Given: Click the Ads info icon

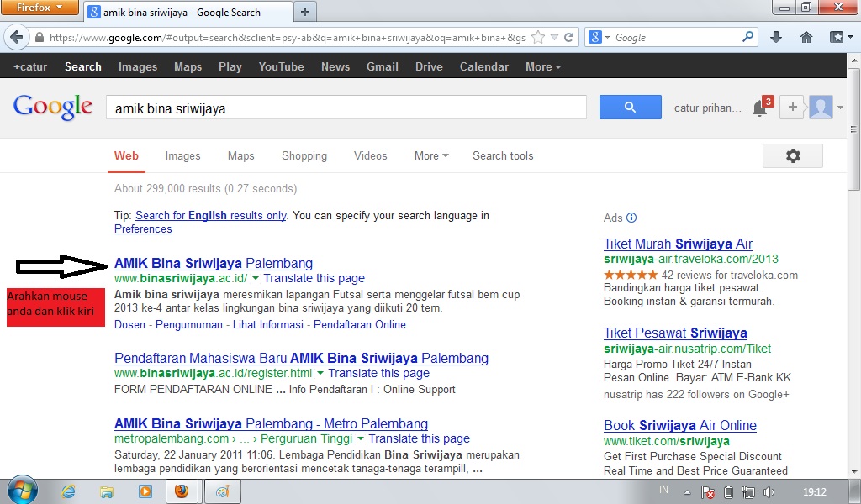Looking at the screenshot, I should 631,218.
